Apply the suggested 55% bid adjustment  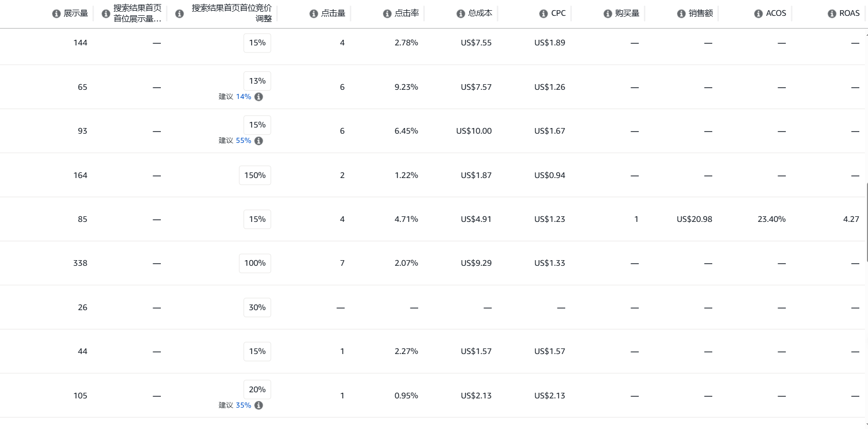coord(244,140)
